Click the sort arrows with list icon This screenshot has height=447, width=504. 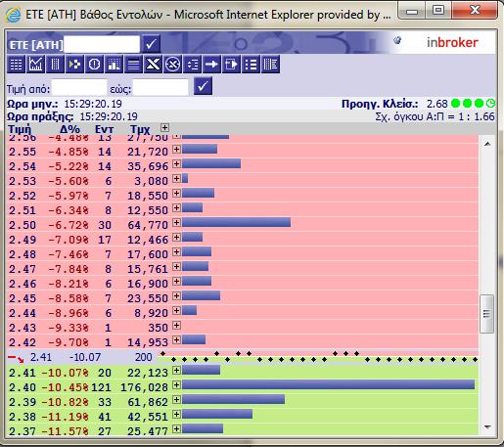pyautogui.click(x=193, y=64)
